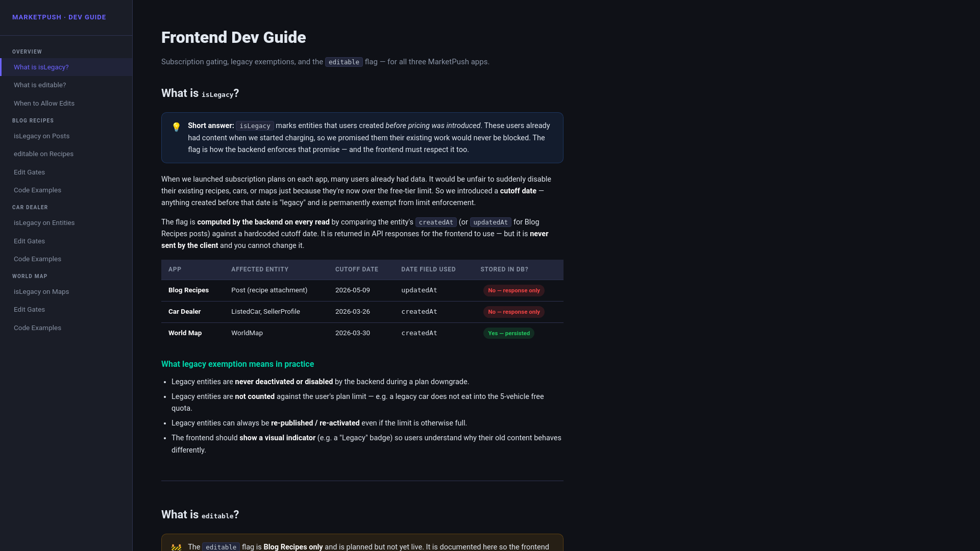
Task: Click 're-published / re-activated' bullet text
Action: pos(315,423)
